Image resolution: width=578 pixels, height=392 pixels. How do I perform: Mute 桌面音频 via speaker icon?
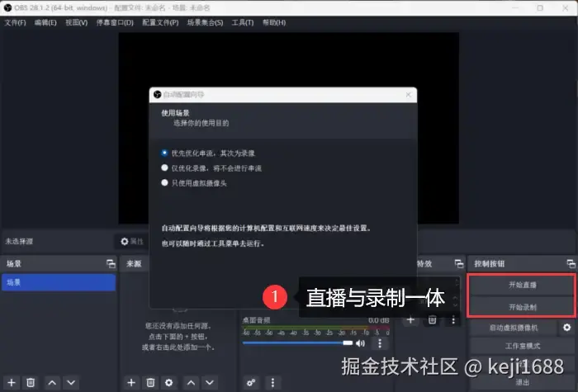[360, 343]
